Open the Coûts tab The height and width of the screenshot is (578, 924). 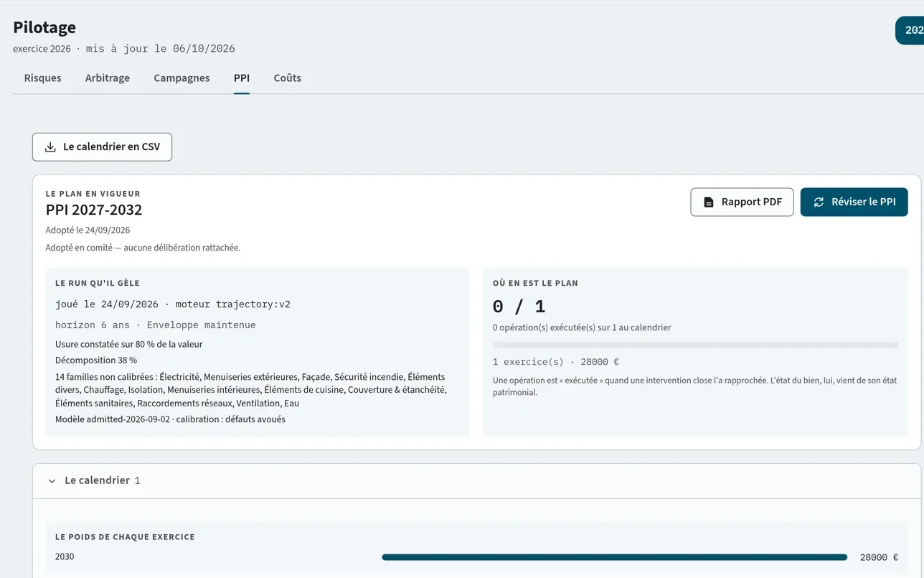[288, 78]
